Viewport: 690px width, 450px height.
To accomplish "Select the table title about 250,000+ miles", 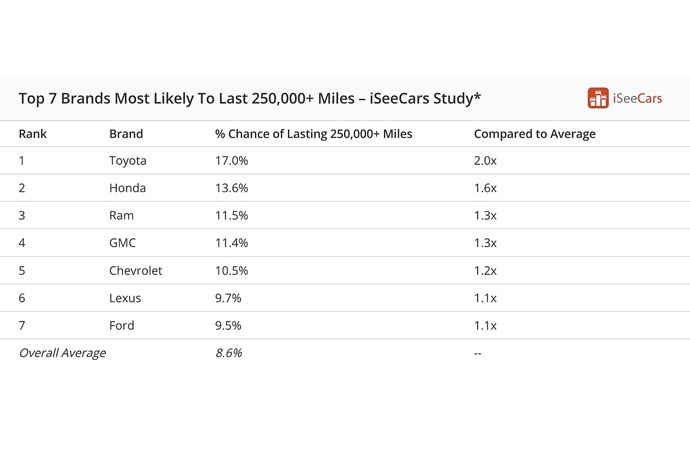I will click(x=250, y=99).
